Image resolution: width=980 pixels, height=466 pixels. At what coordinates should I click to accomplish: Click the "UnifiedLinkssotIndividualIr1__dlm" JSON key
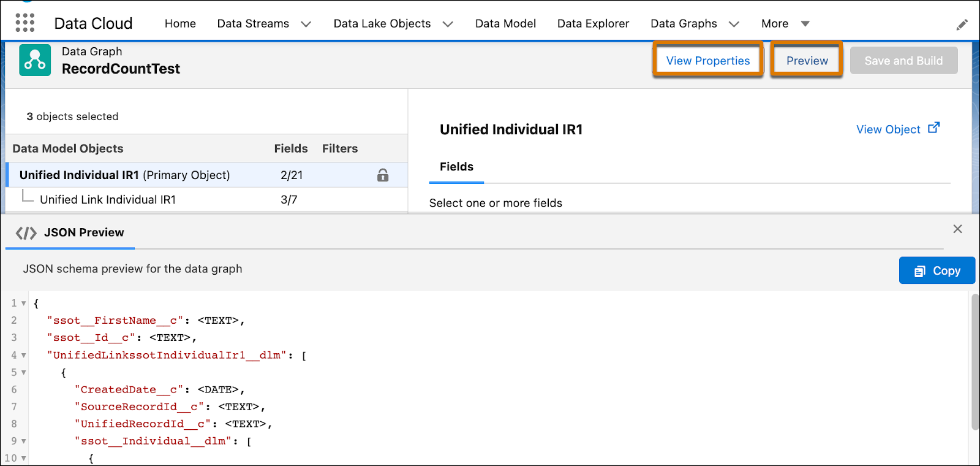click(x=167, y=355)
